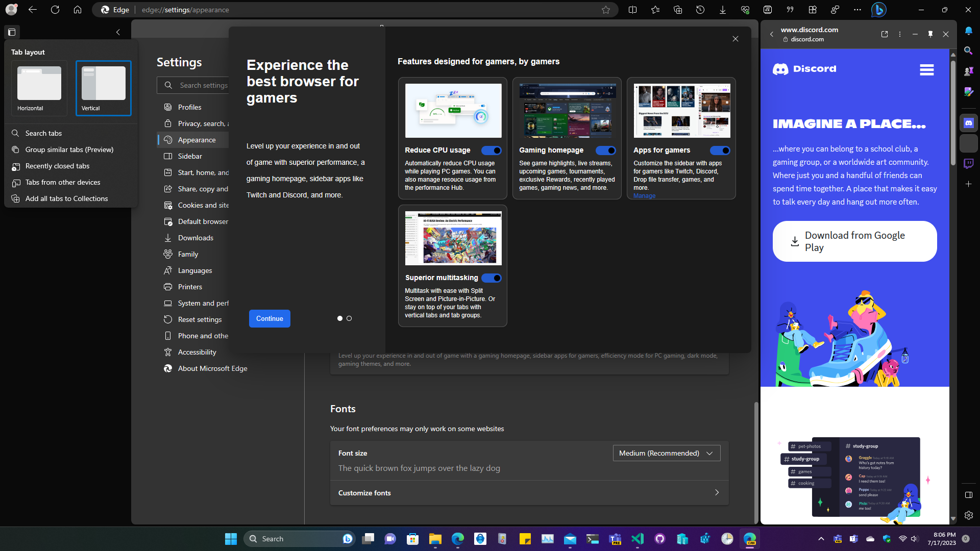
Task: Choose Group similar tabs (Preview)
Action: click(x=71, y=149)
